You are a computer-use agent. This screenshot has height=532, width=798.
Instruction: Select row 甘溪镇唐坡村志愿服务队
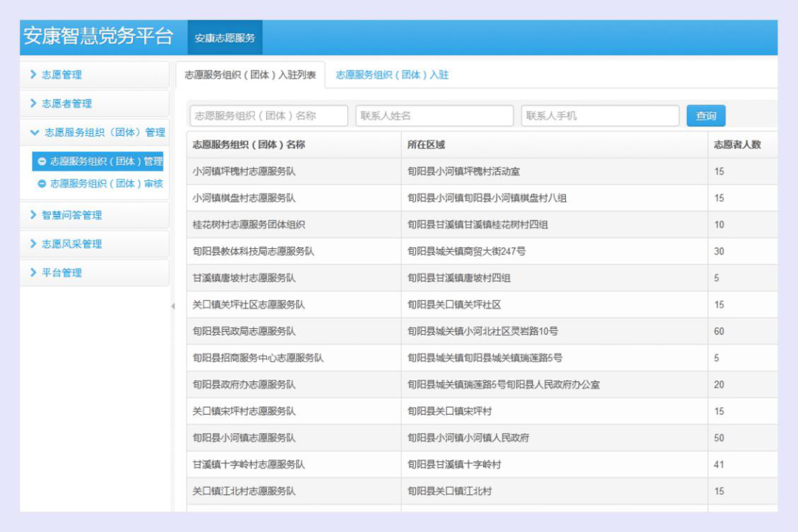482,278
